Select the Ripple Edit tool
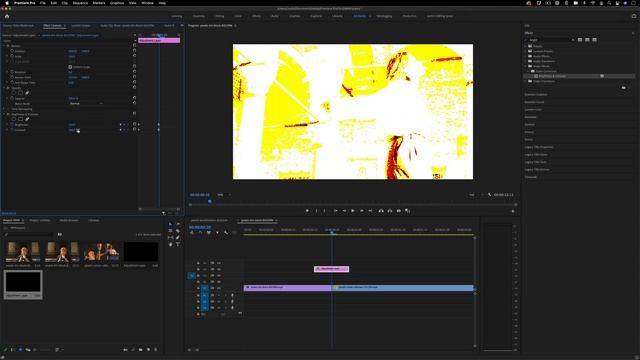This screenshot has width=640, height=360. click(x=171, y=231)
